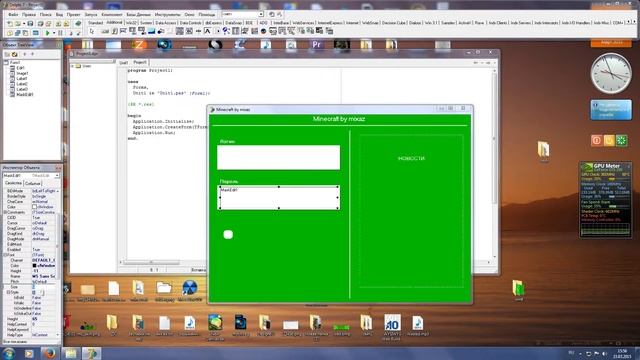Click Add file to project icon
This screenshot has height=360, width=640.
pyautogui.click(x=58, y=24)
